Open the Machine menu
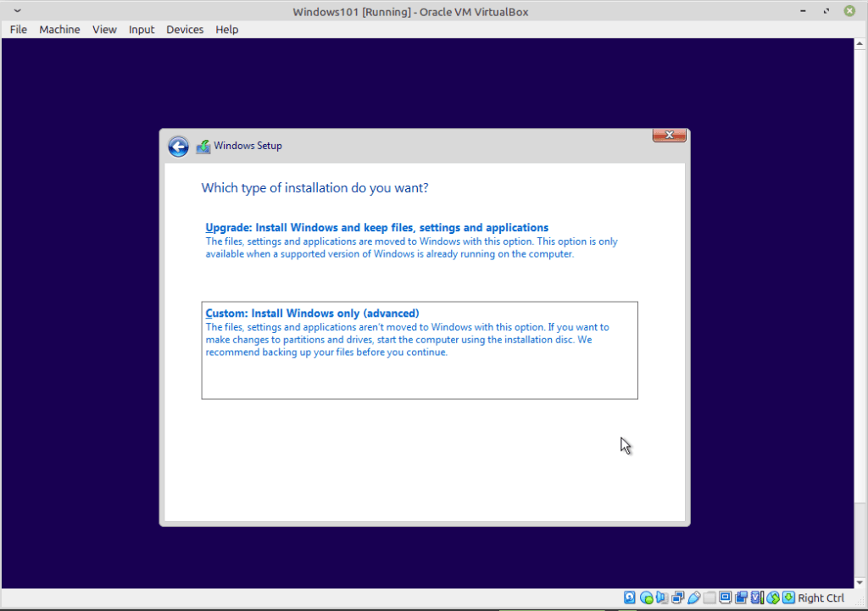 point(59,30)
